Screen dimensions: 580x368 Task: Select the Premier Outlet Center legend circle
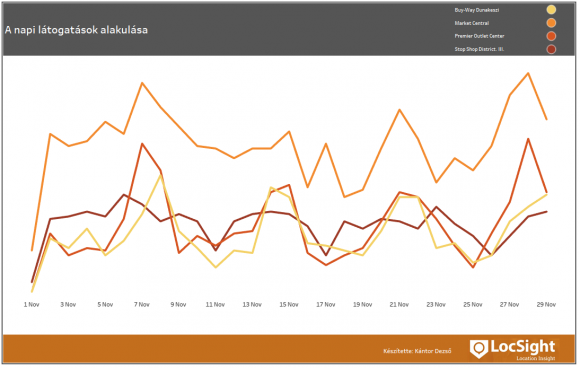(551, 36)
